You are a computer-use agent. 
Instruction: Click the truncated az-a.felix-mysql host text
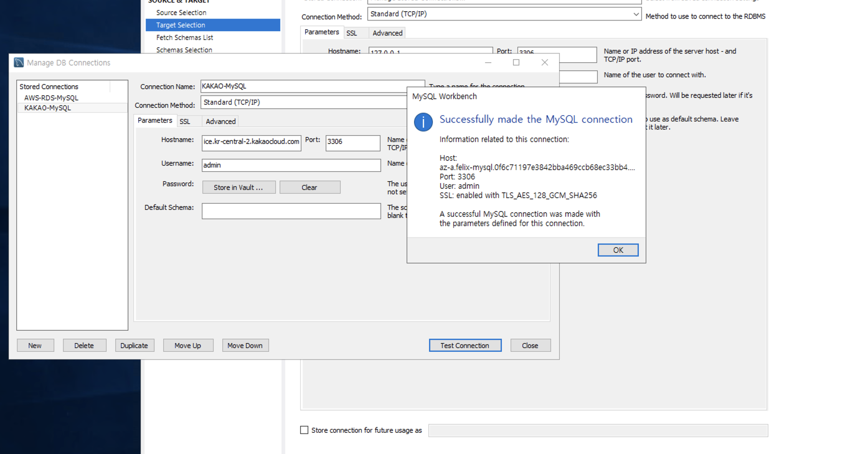(537, 168)
